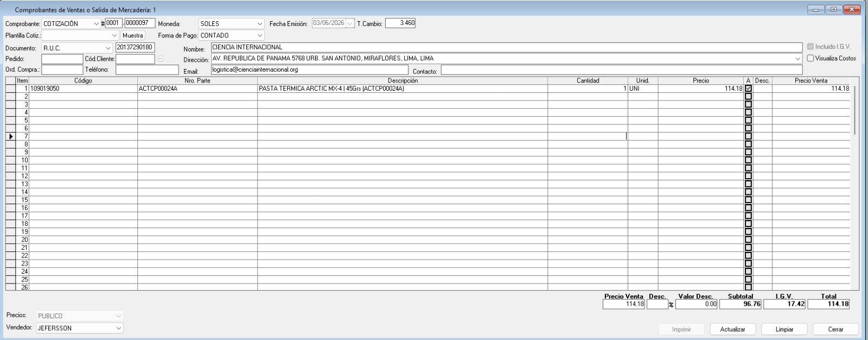
Task: Open the Dirección address dropdown
Action: (x=798, y=59)
